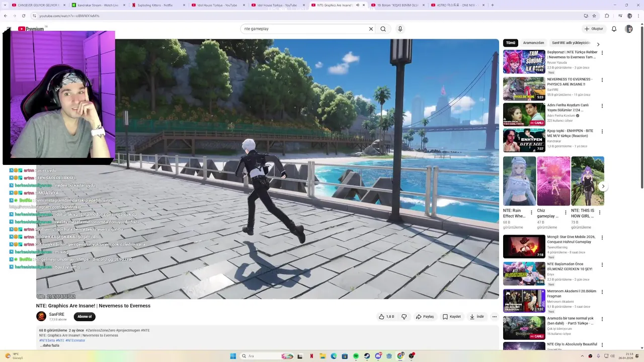Screen dimensions: 644x362
Task: Click the YouTube Premium logo
Action: (x=31, y=29)
